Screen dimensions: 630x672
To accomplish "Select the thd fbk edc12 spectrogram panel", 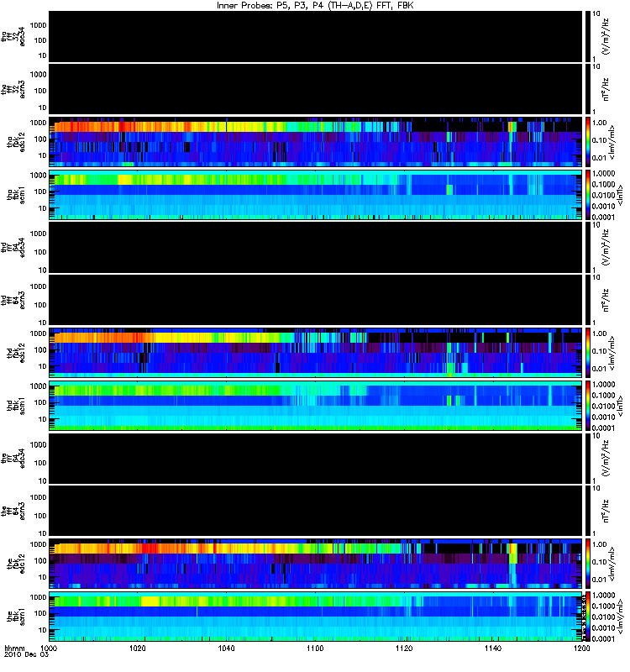I will pos(315,353).
